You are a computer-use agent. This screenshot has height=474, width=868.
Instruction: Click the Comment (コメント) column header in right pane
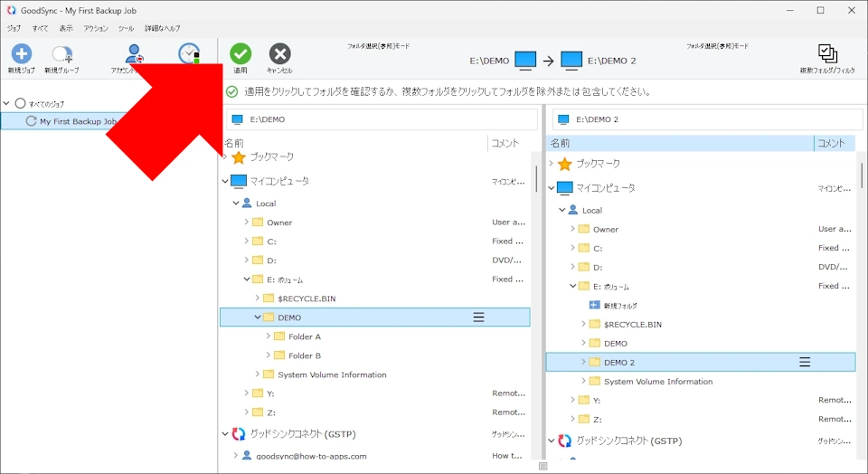tap(835, 143)
